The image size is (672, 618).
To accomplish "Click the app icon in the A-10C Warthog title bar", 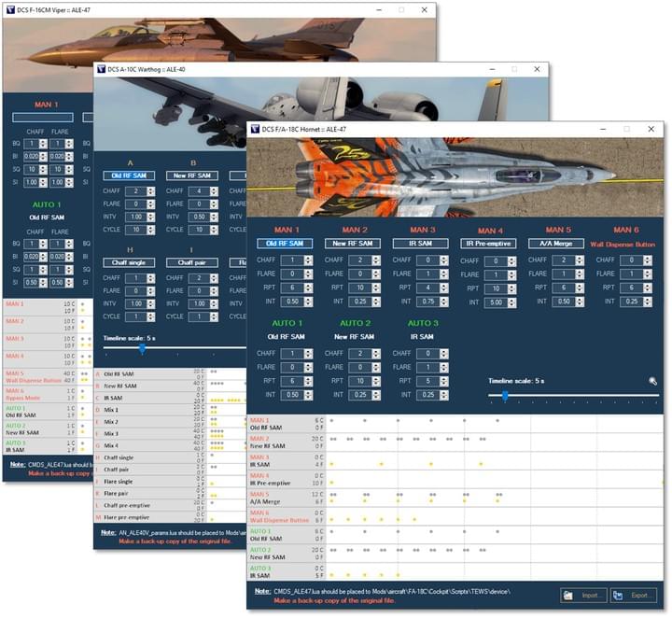I will 101,69.
